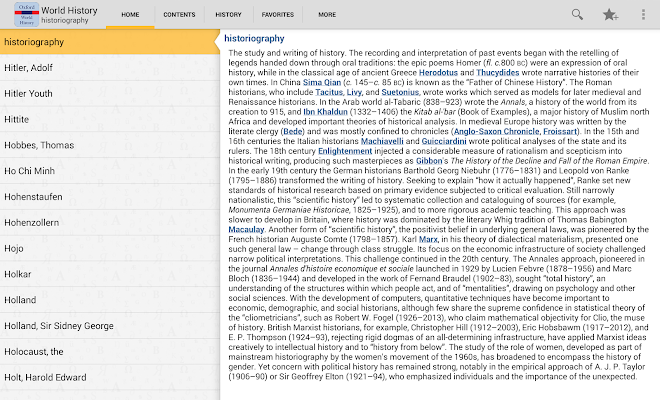Image resolution: width=660 pixels, height=400 pixels.
Task: Open the three-dot overflow menu
Action: click(643, 15)
